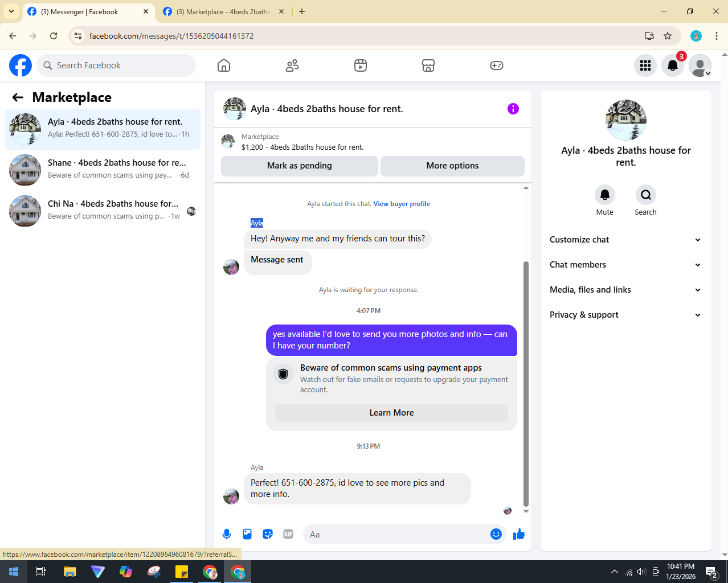This screenshot has width=728, height=583.
Task: Expand Customize chat section
Action: (625, 240)
